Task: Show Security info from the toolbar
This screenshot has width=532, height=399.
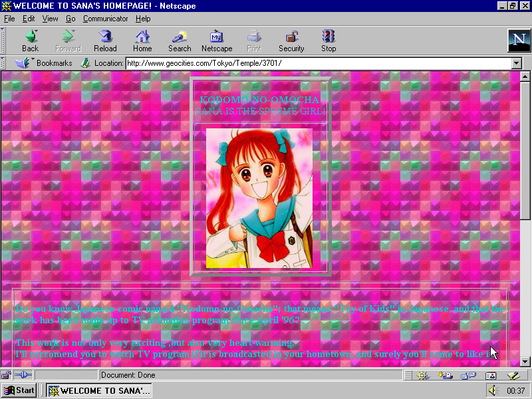Action: 291,41
